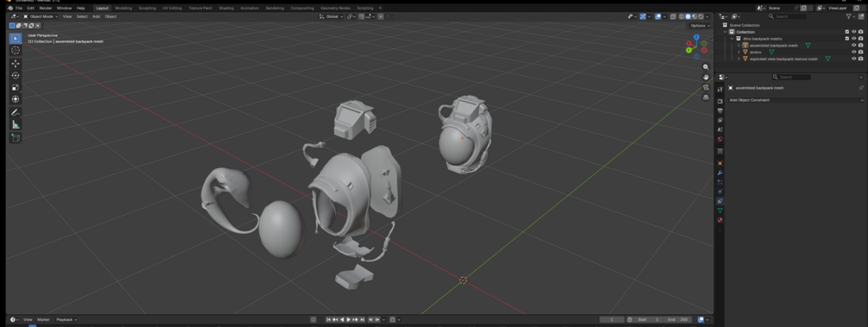868x327 pixels.
Task: Hide assembled backpack mesh in viewport
Action: pos(853,46)
